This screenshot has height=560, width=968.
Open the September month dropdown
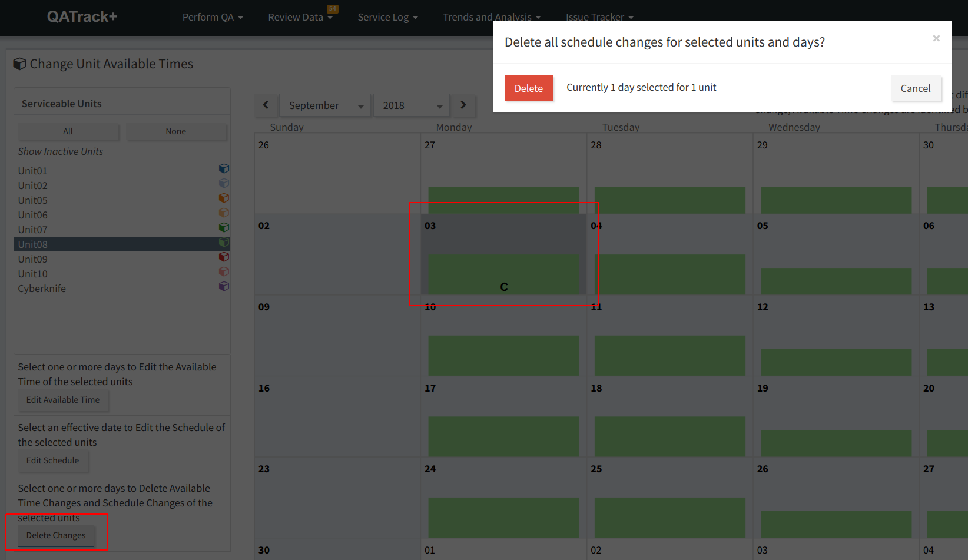pos(325,105)
